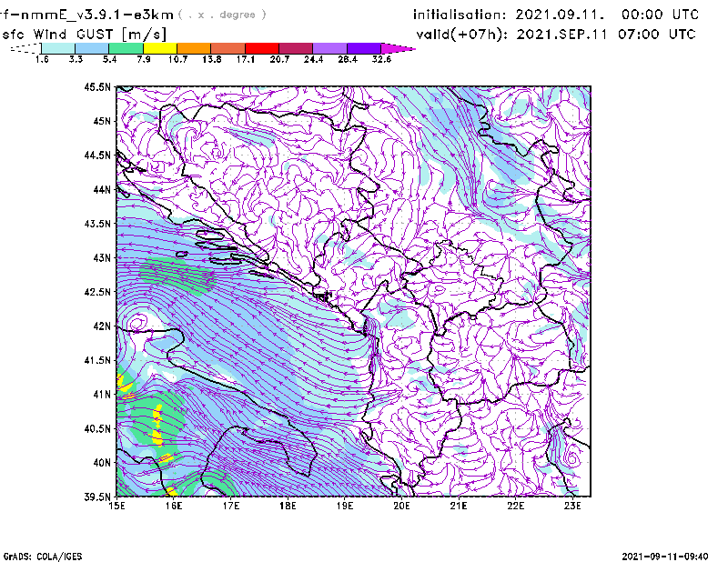Click the 45.5N latitude label
The image size is (728, 562).
[x=97, y=86]
